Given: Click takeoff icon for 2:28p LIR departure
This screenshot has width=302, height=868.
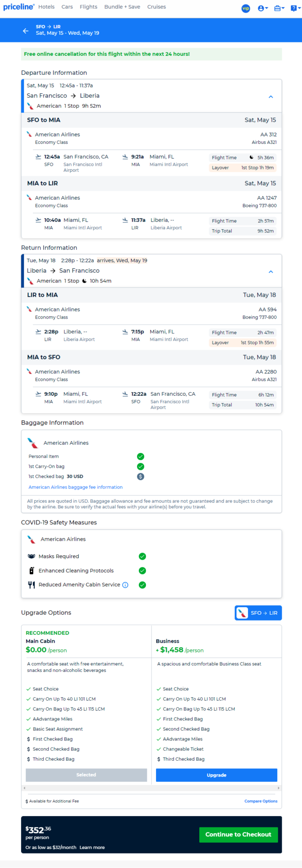Looking at the screenshot, I should coord(38,332).
